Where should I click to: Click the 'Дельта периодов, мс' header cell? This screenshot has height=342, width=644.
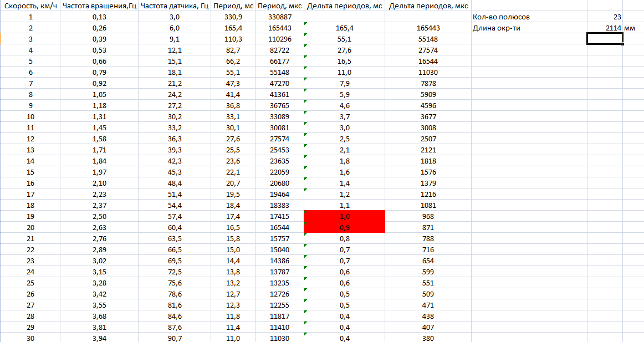pos(344,6)
